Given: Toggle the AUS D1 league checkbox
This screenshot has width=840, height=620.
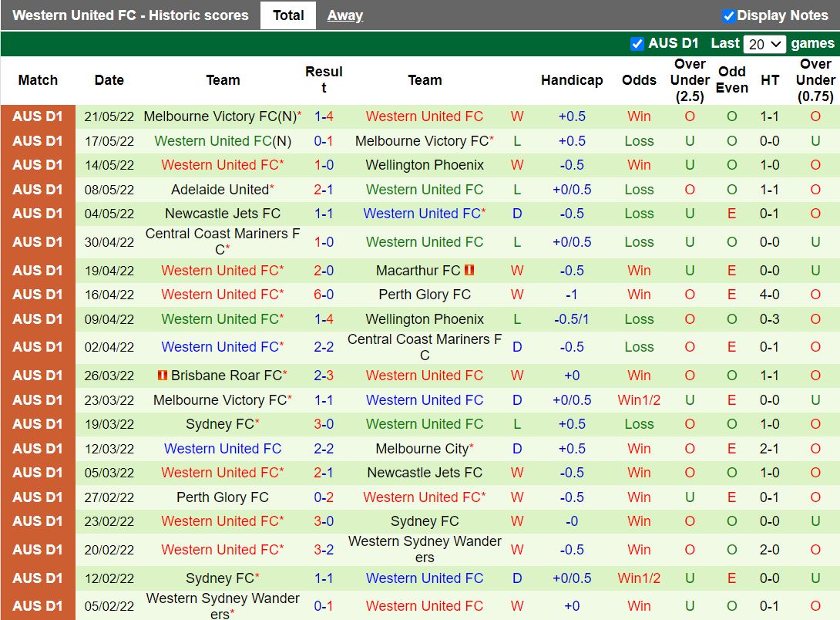Looking at the screenshot, I should coord(637,43).
